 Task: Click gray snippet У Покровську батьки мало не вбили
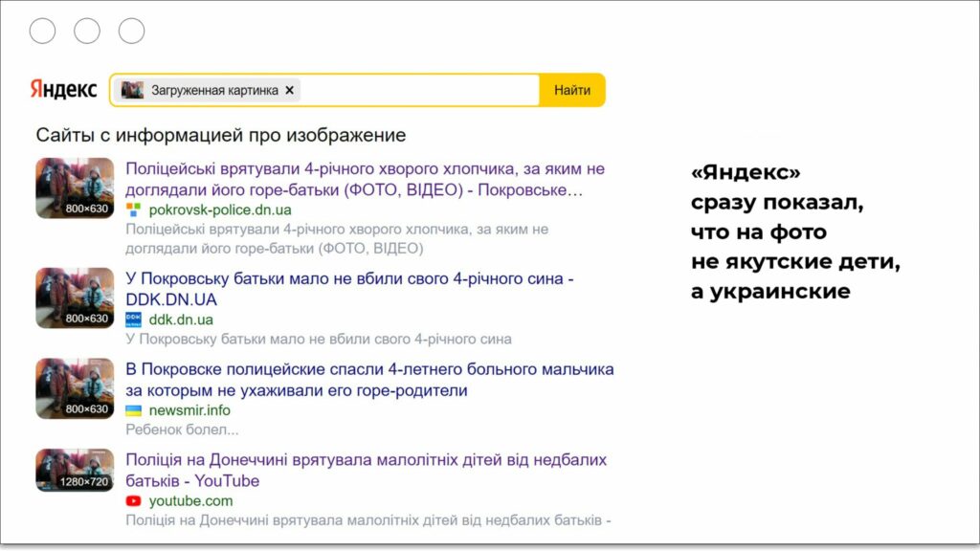tap(318, 340)
